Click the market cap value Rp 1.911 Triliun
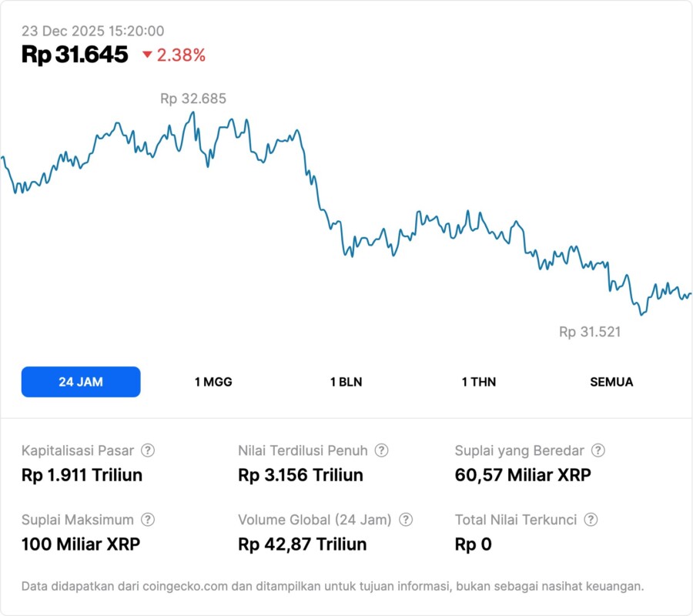This screenshot has height=616, width=693. (82, 475)
